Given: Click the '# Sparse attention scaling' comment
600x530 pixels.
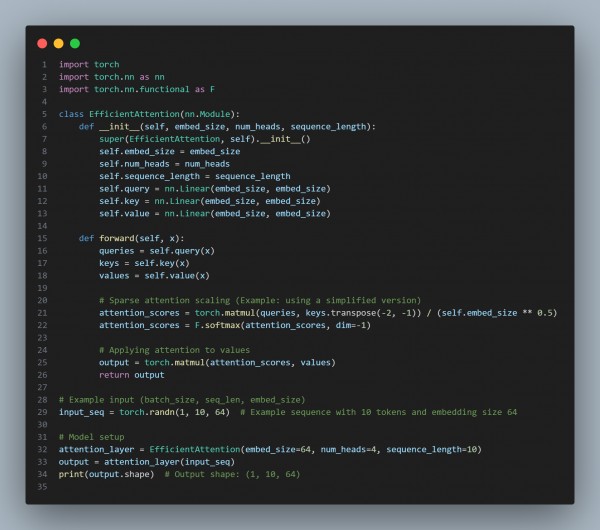Looking at the screenshot, I should click(260, 300).
